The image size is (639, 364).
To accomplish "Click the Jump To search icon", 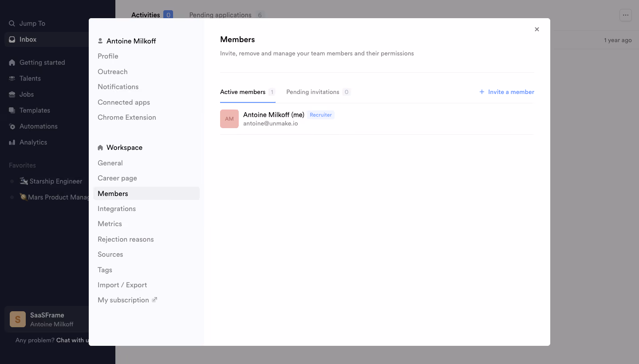I will (12, 23).
